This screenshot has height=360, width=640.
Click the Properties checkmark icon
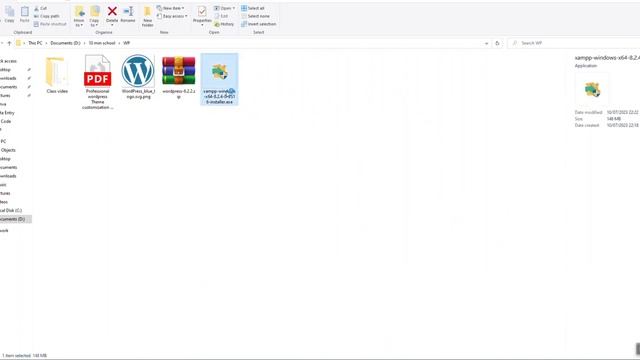202,11
